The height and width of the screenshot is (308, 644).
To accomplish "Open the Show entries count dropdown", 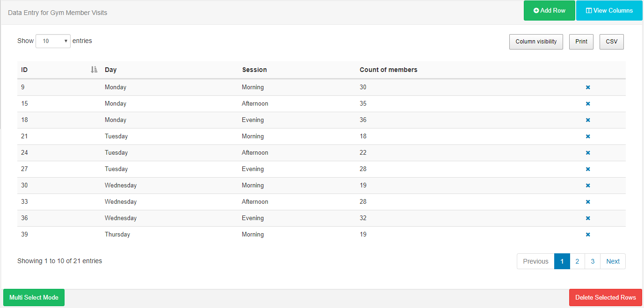I will tap(53, 41).
